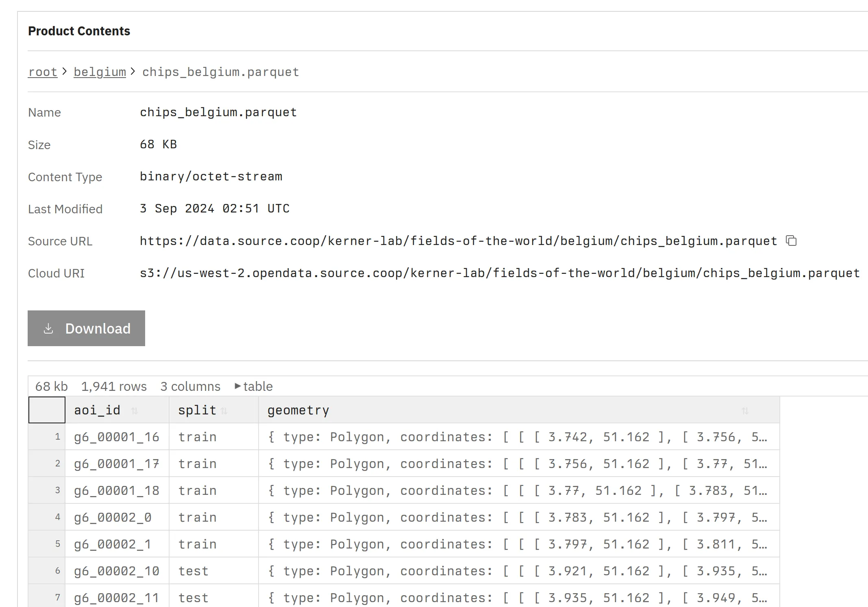Screen dimensions: 868x607
Task: Open the Source URL link
Action: [458, 241]
